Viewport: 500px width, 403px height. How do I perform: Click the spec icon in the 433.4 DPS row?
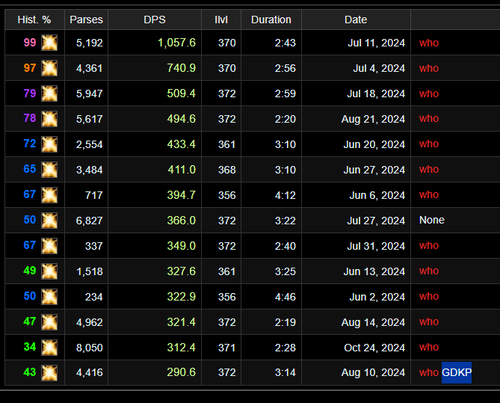(x=49, y=144)
